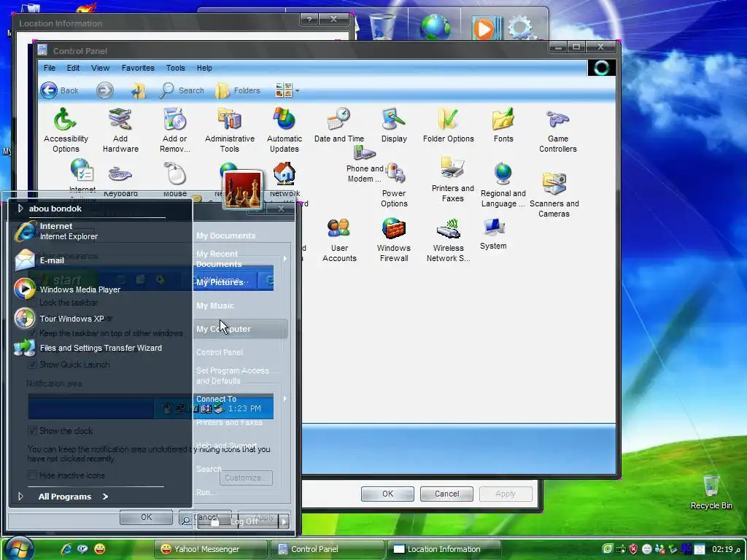Click the Up folder toolbar icon
Viewport: 747px width, 560px height.
pos(138,90)
